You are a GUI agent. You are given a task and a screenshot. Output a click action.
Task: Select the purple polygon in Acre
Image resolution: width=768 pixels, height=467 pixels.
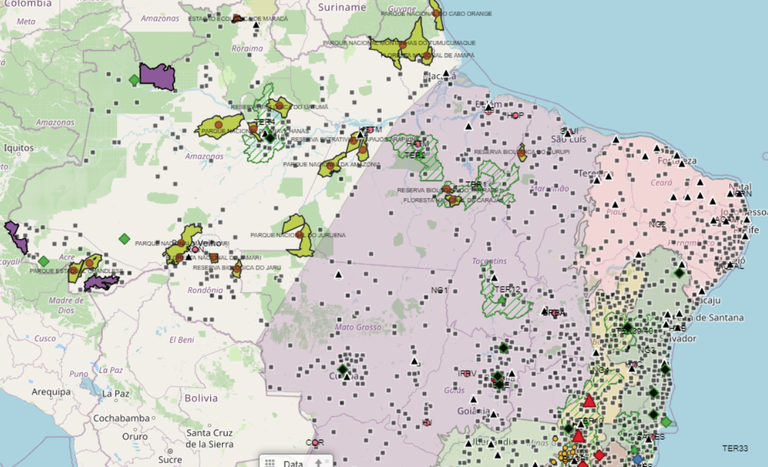coord(100,283)
